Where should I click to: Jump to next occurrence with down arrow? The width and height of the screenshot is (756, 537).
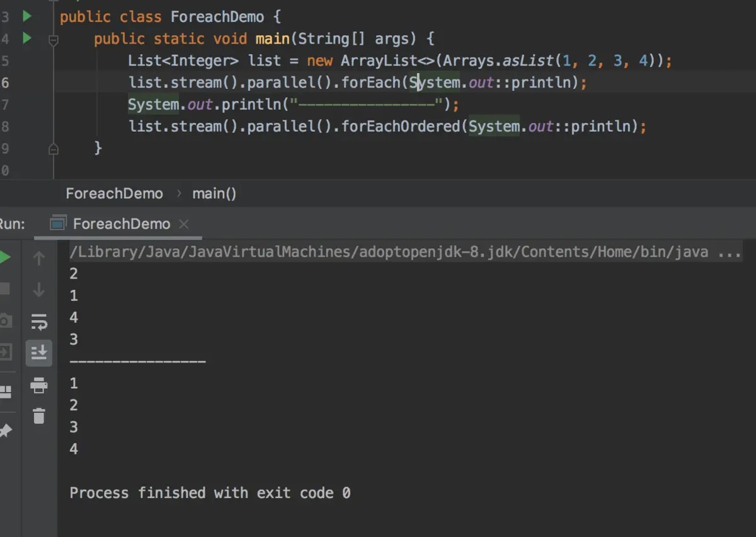coord(39,289)
